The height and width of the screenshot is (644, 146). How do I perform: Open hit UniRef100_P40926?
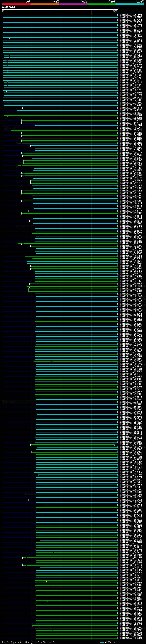pos(131,344)
